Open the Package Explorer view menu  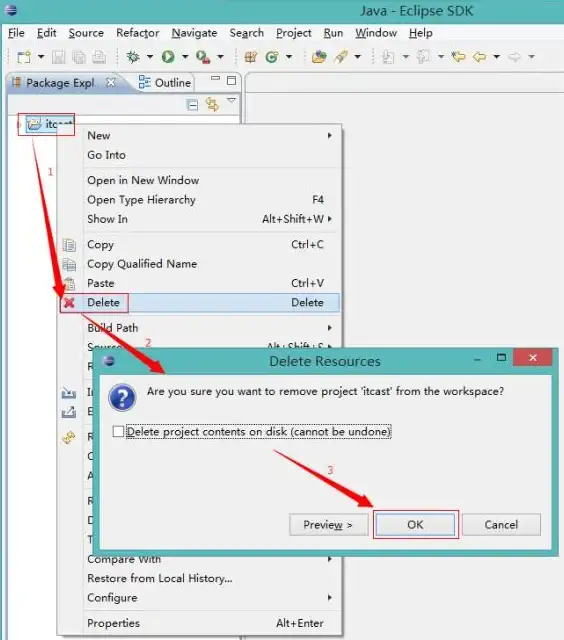coord(231,100)
